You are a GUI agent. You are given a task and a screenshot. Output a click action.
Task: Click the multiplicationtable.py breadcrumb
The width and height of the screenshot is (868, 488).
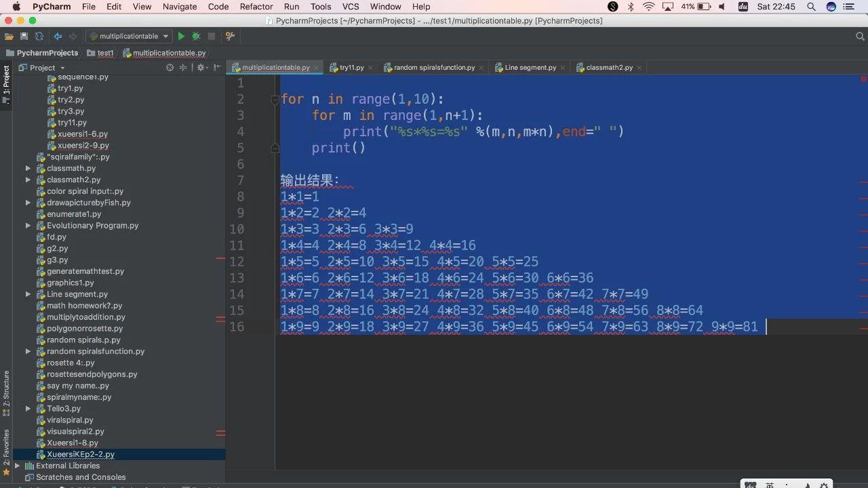[163, 53]
